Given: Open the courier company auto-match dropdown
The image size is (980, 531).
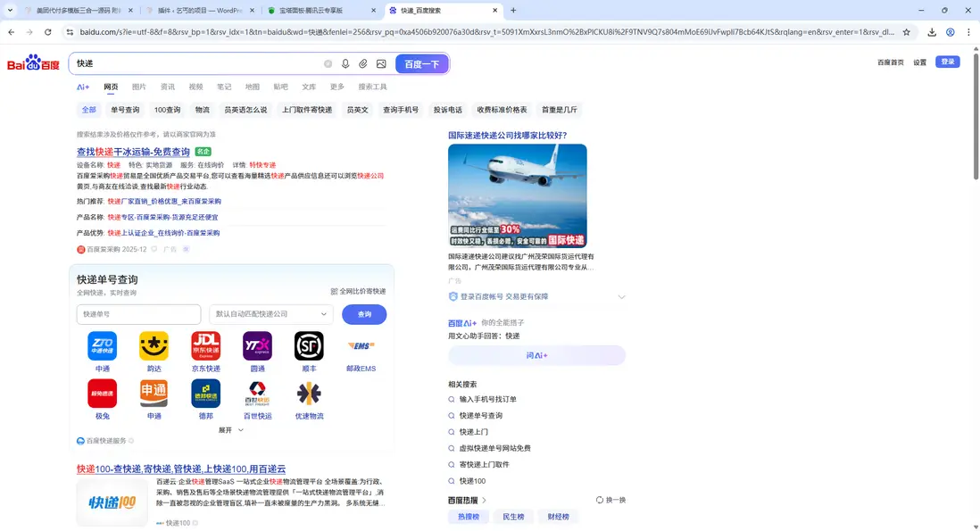Looking at the screenshot, I should pyautogui.click(x=271, y=314).
